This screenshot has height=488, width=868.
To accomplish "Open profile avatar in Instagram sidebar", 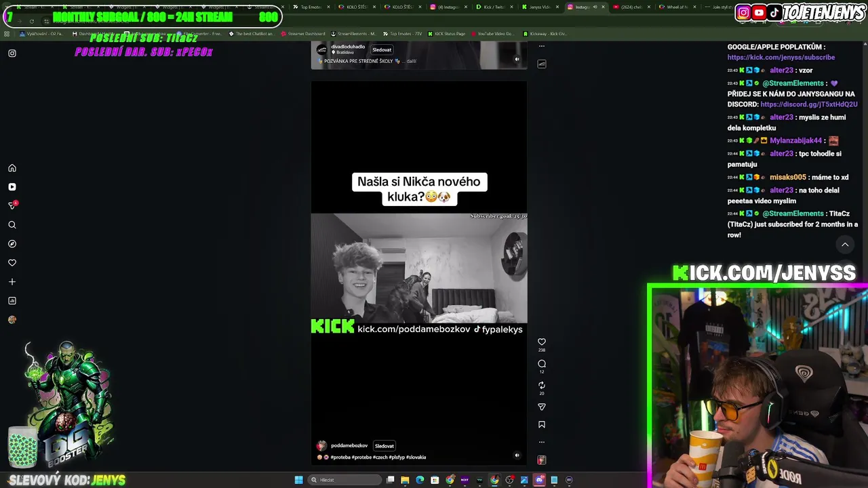I will click(x=12, y=320).
